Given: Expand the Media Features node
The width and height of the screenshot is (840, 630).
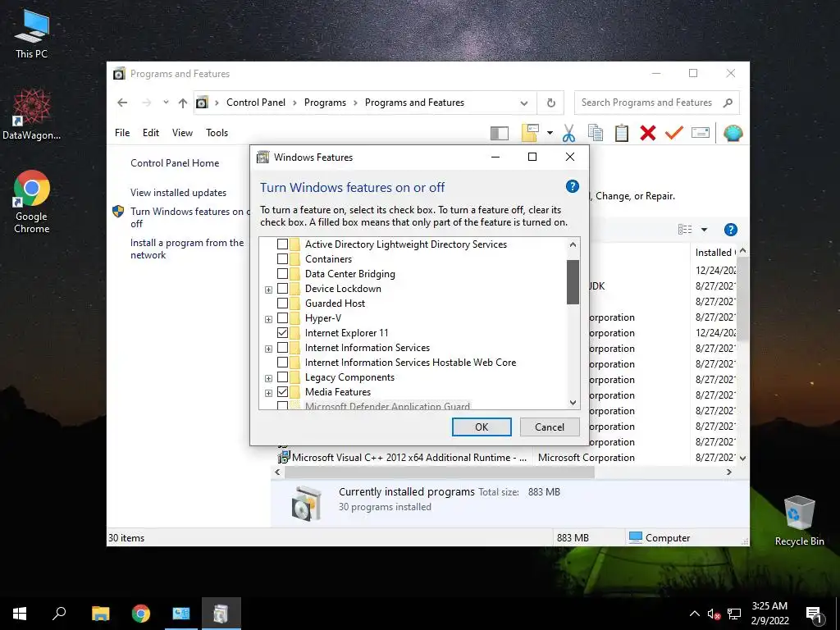Looking at the screenshot, I should coord(268,393).
